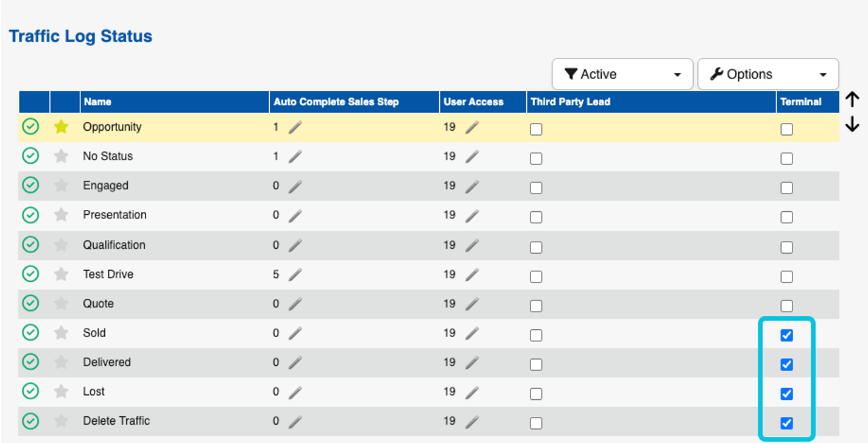Open the Active filter dropdown
The height and width of the screenshot is (443, 868).
(622, 74)
